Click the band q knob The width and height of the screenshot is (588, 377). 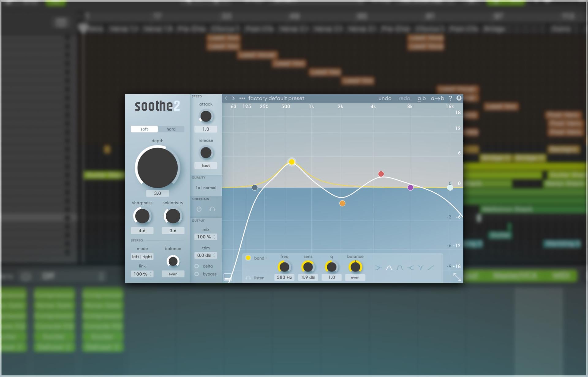(x=331, y=267)
